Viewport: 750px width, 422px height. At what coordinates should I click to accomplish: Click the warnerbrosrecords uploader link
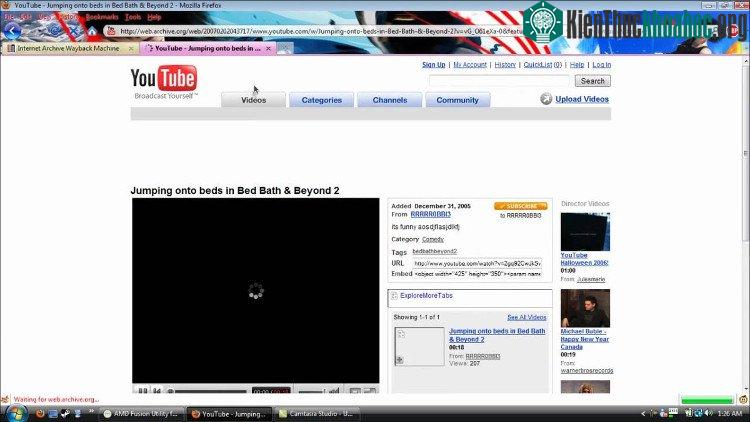(x=587, y=370)
